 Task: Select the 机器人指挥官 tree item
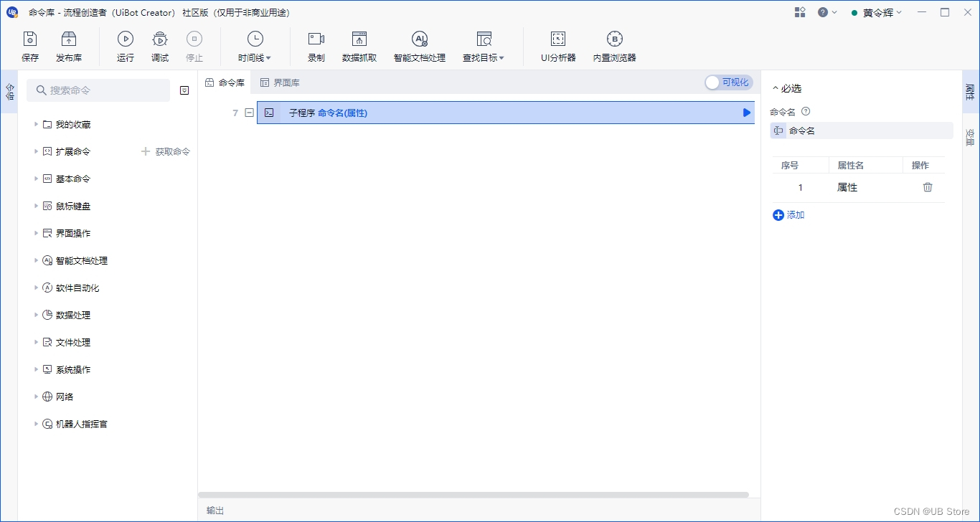coord(82,424)
